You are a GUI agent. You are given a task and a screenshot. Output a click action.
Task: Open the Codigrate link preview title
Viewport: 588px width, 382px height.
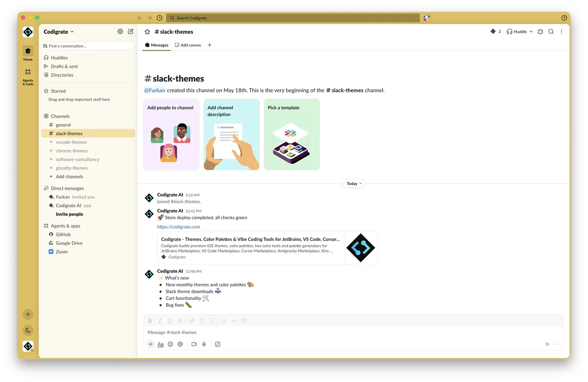(x=250, y=239)
